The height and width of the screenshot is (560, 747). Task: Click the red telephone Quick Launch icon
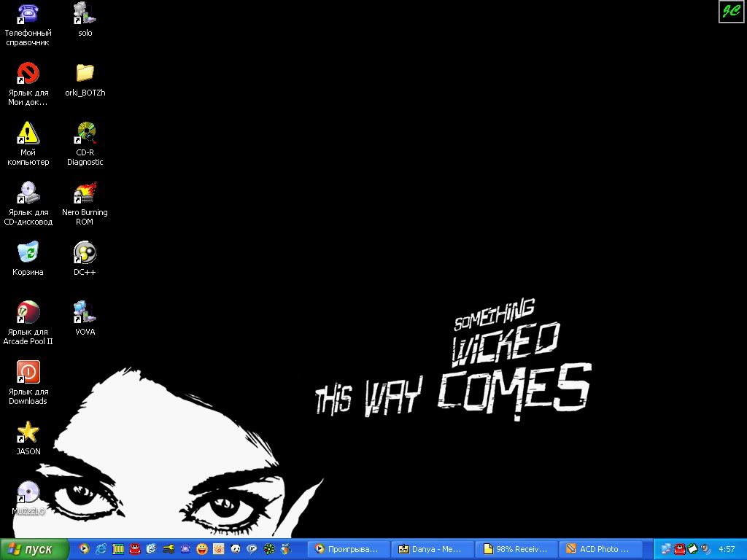coord(135,549)
